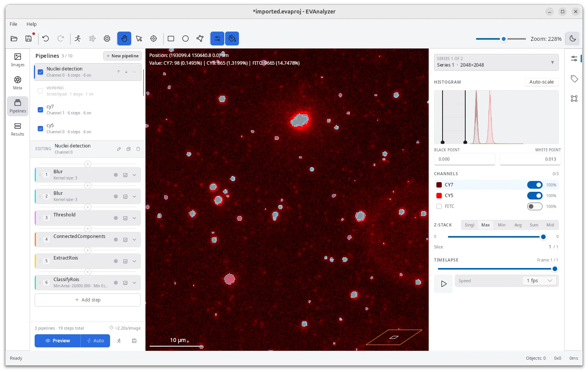588x372 pixels.
Task: Open the Meta sidebar panel
Action: tap(18, 83)
